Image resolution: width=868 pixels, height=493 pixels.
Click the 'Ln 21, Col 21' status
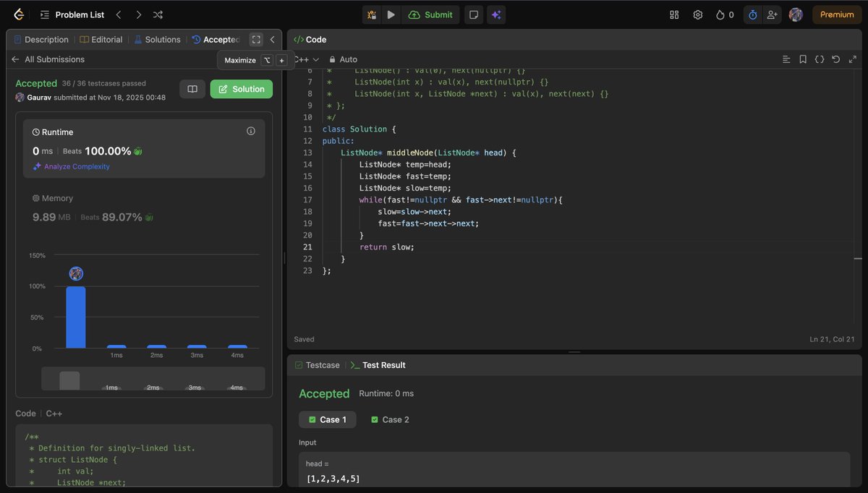pyautogui.click(x=833, y=339)
